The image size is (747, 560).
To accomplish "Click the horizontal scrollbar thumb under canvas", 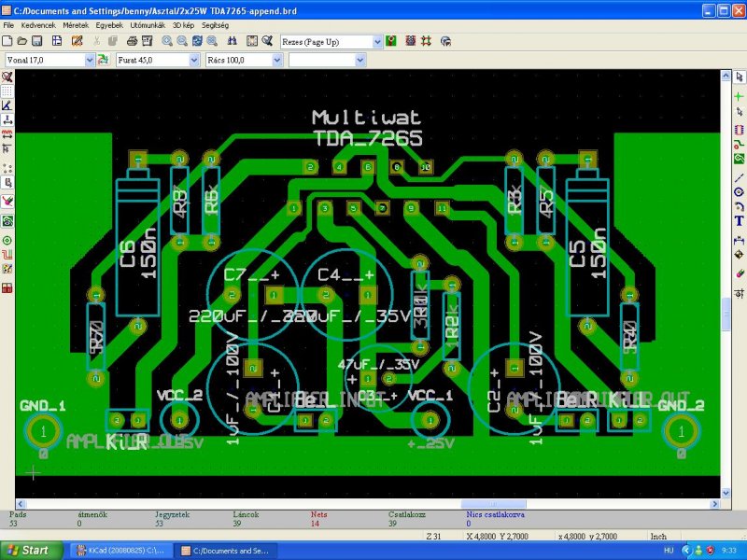I will 493,504.
